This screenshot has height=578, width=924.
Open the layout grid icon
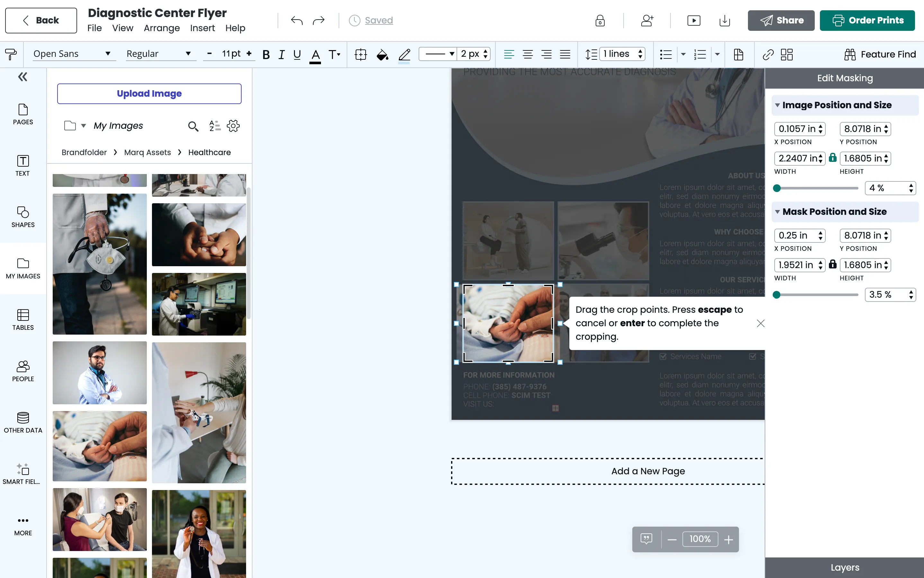(786, 54)
